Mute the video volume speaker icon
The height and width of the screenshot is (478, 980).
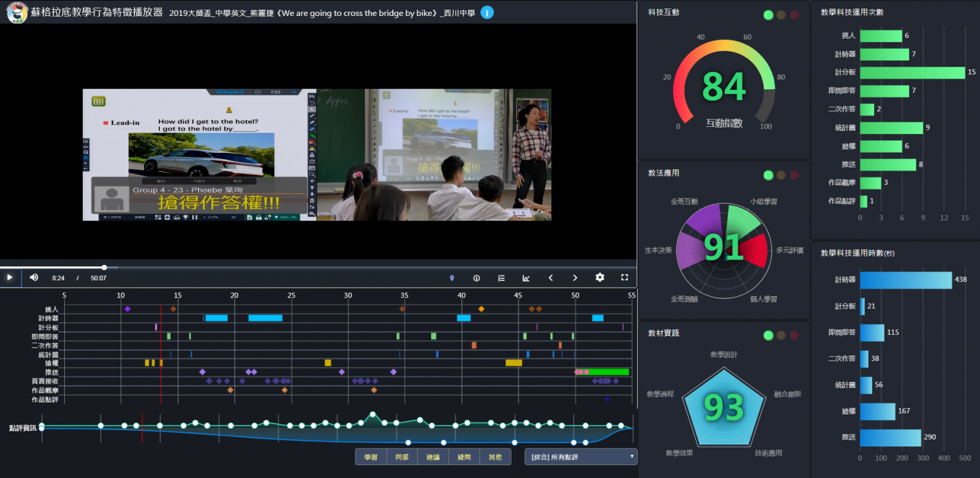pos(34,277)
